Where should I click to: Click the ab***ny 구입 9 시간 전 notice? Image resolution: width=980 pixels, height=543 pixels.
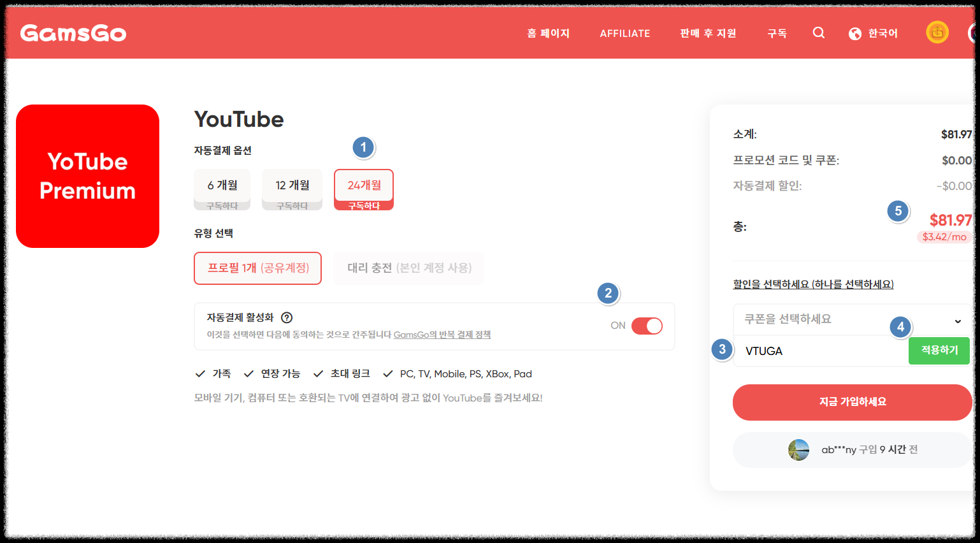tap(853, 450)
